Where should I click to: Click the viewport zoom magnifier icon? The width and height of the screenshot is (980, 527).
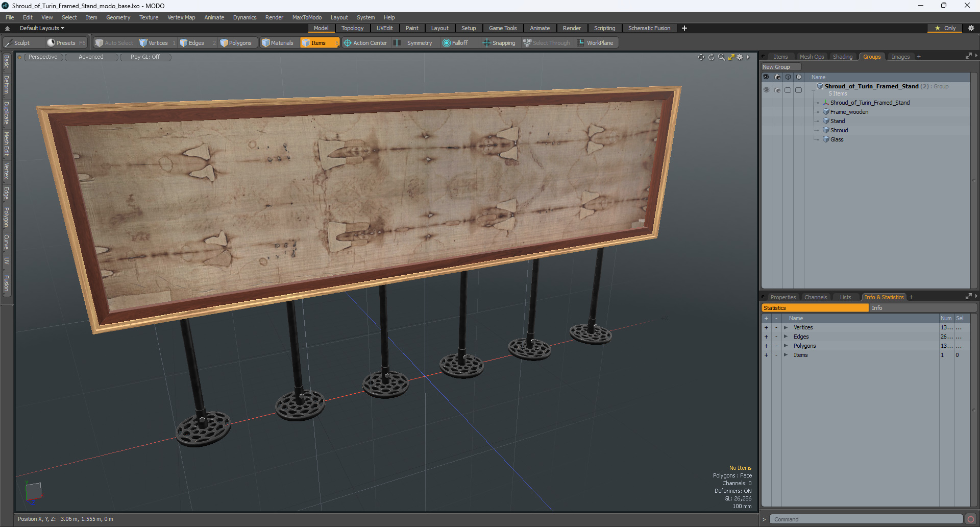[x=721, y=57]
